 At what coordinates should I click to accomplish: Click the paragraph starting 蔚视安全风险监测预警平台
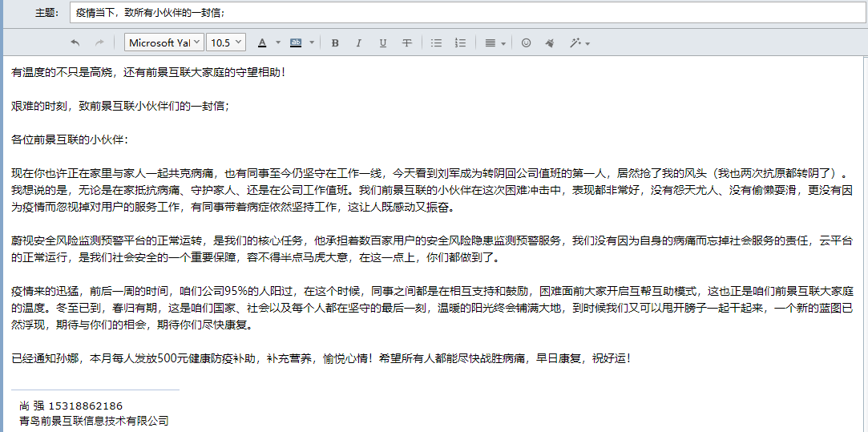[x=432, y=249]
